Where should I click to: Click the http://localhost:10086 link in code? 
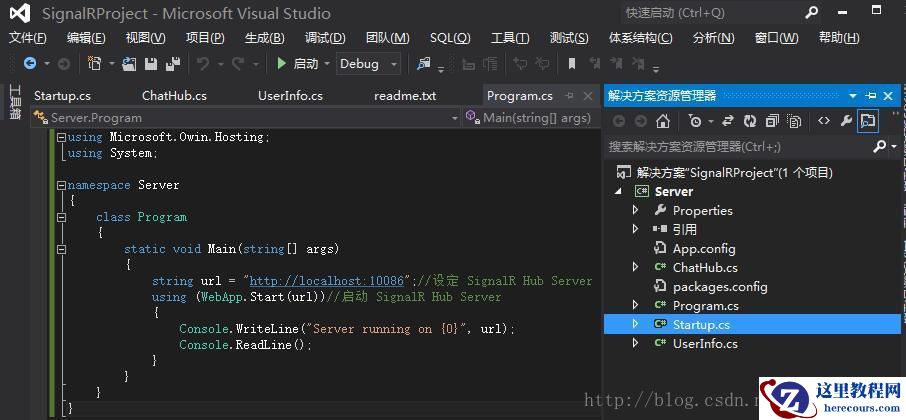(326, 281)
